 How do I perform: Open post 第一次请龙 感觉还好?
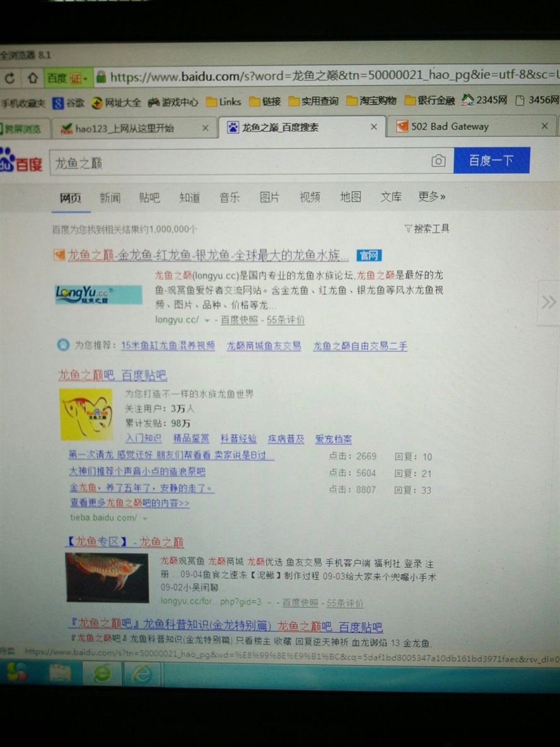pyautogui.click(x=171, y=455)
